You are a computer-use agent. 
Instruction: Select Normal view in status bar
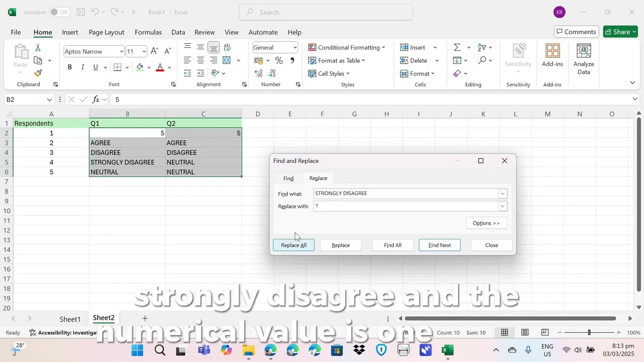click(x=504, y=332)
